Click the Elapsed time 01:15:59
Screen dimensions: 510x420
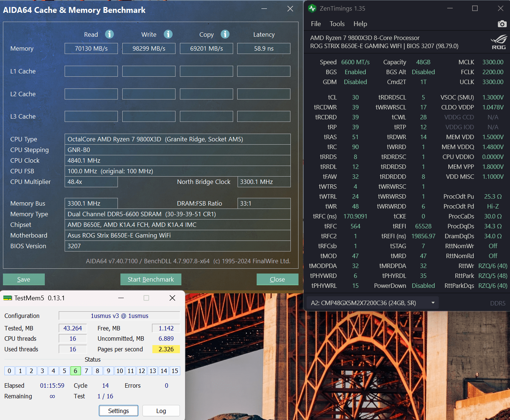tap(52, 385)
